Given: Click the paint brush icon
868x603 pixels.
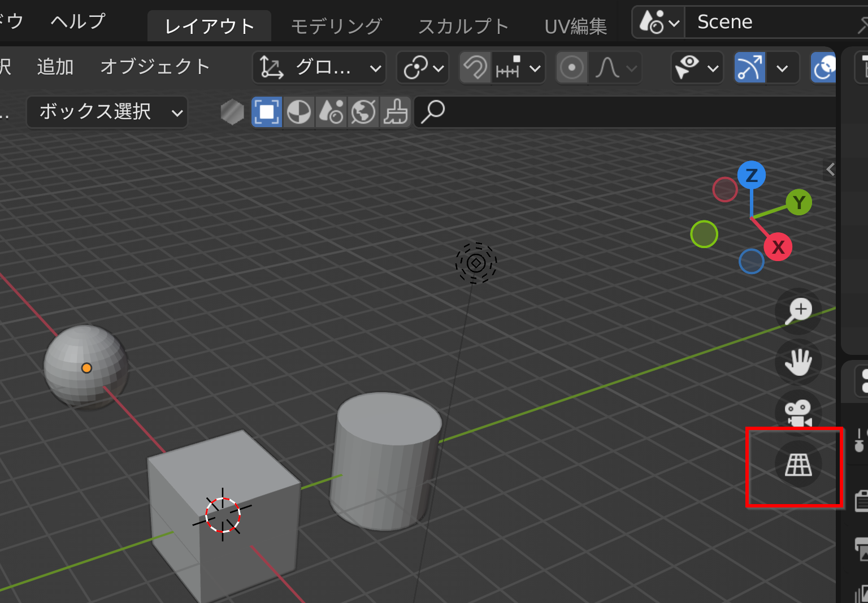Looking at the screenshot, I should coord(396,112).
